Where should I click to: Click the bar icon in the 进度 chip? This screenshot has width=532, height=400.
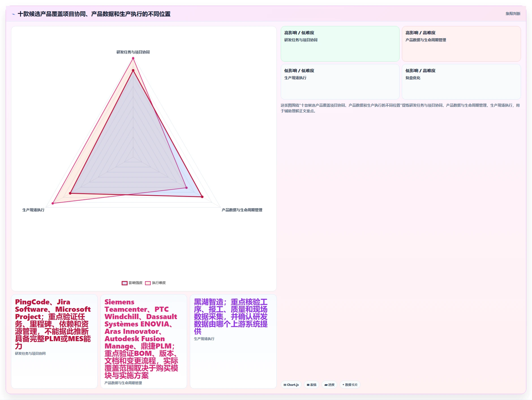click(x=326, y=385)
